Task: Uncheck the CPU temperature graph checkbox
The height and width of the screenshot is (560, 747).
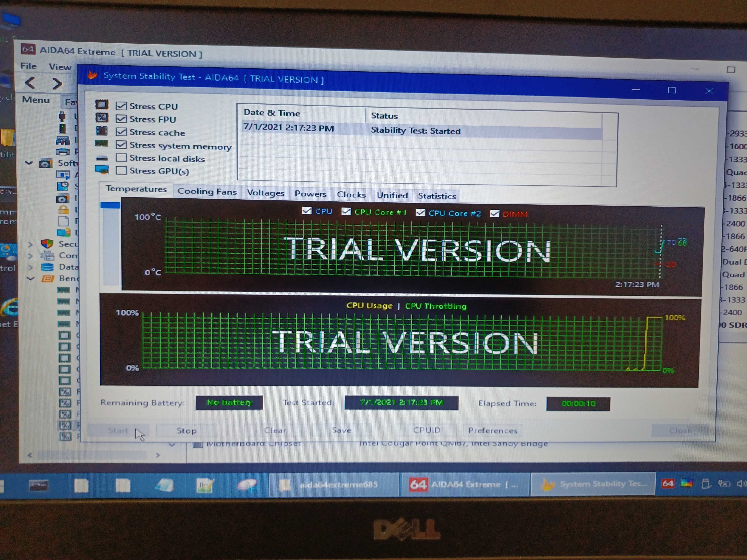Action: click(307, 211)
